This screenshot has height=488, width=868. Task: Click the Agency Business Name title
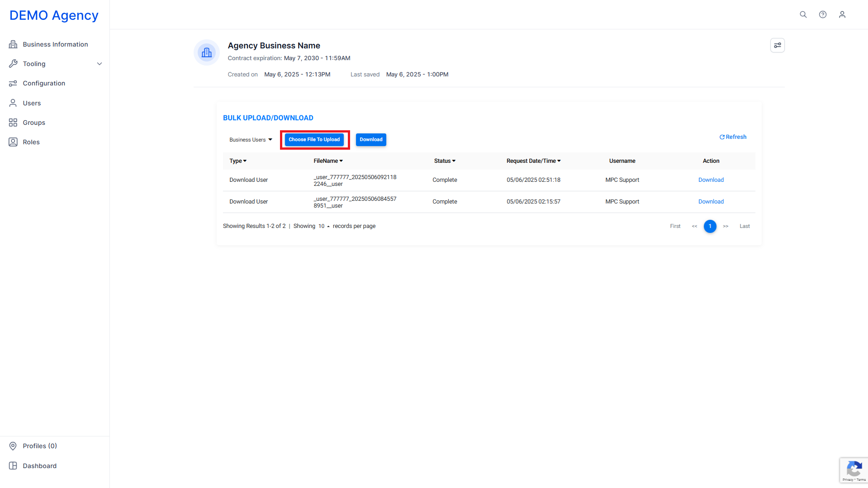(x=274, y=46)
